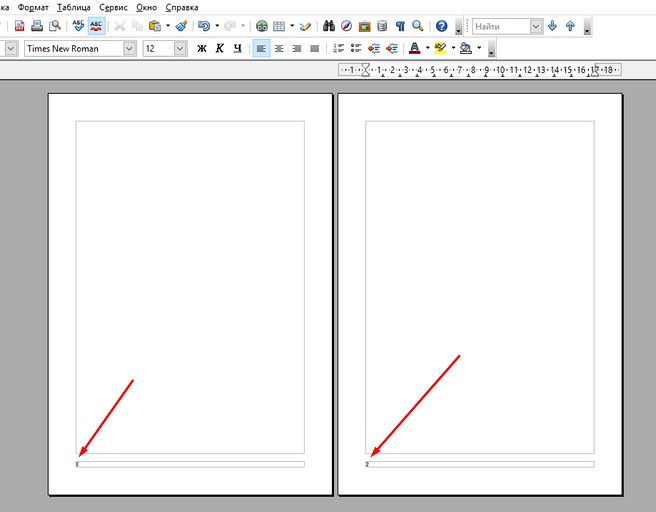
Task: Click the Clone Formatting paintbrush icon
Action: click(181, 26)
